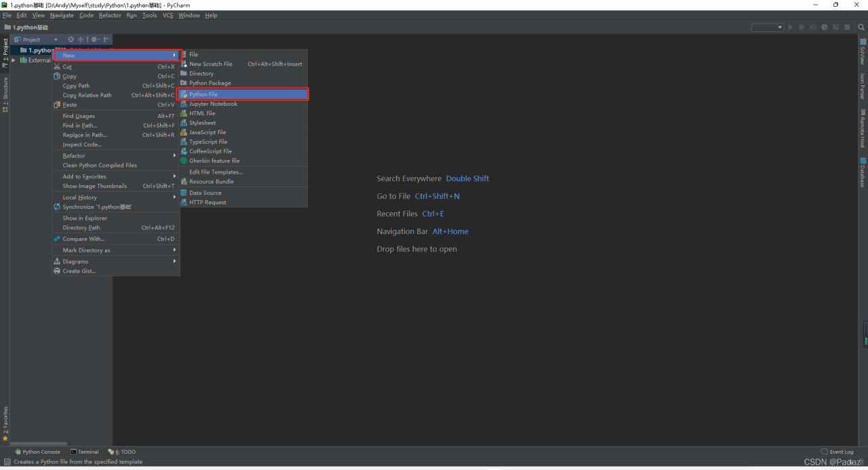Open the Refactor menu in menu bar
The width and height of the screenshot is (868, 470).
[110, 15]
